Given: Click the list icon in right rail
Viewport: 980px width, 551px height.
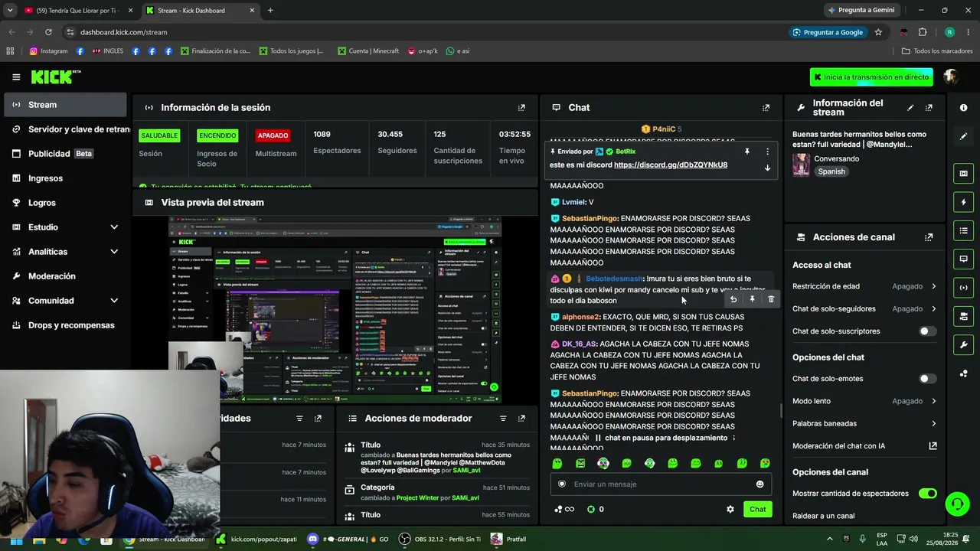Looking at the screenshot, I should coord(963,230).
